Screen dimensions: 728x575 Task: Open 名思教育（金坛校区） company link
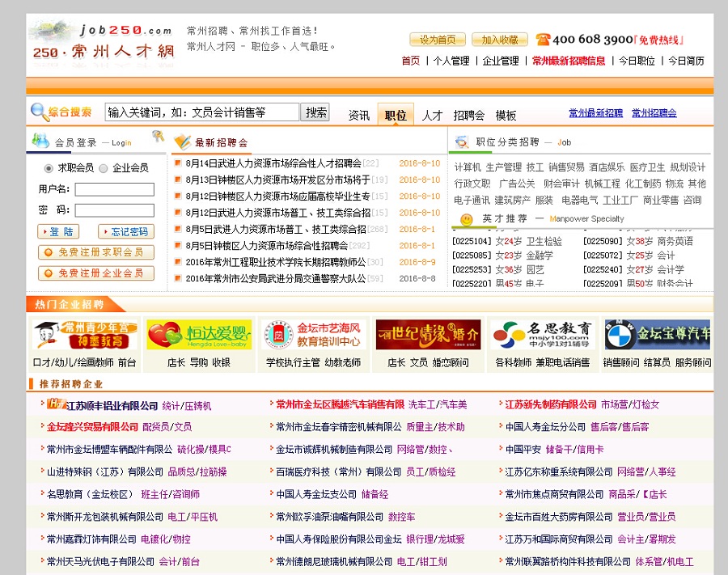[91, 494]
